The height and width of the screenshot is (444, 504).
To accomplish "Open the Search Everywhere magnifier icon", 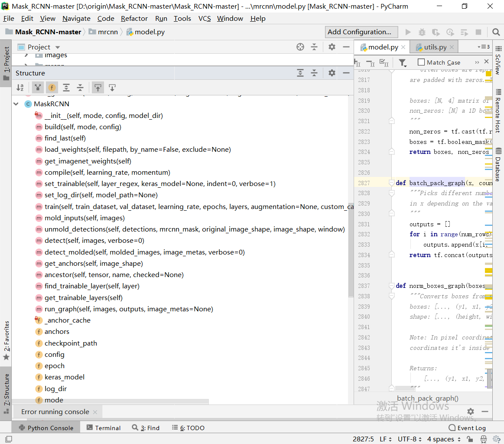I will pos(497,32).
